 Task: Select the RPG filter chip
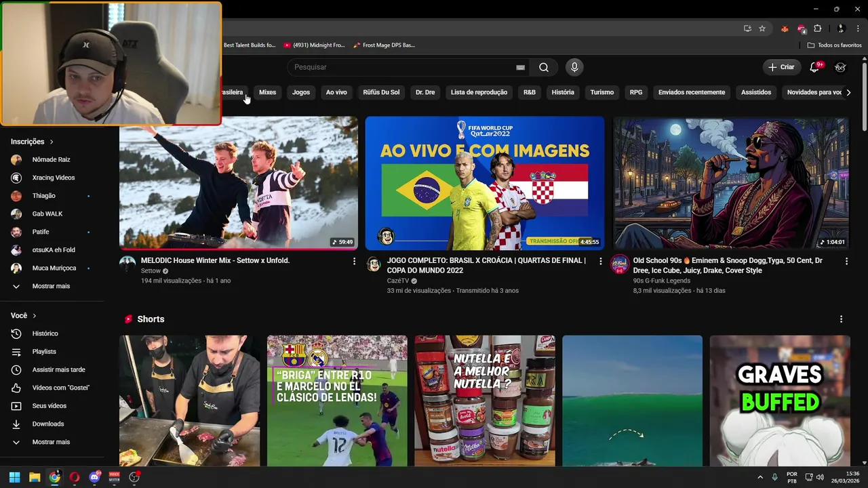pos(636,92)
